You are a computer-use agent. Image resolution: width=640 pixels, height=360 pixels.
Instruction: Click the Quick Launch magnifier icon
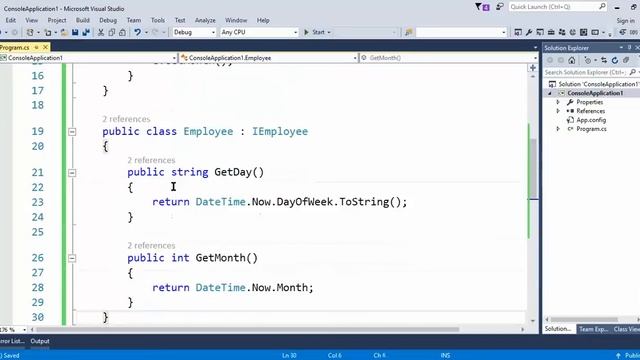(602, 7)
